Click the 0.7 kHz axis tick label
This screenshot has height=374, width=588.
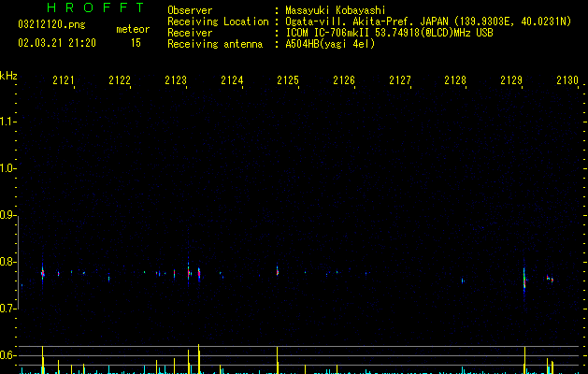(x=7, y=309)
